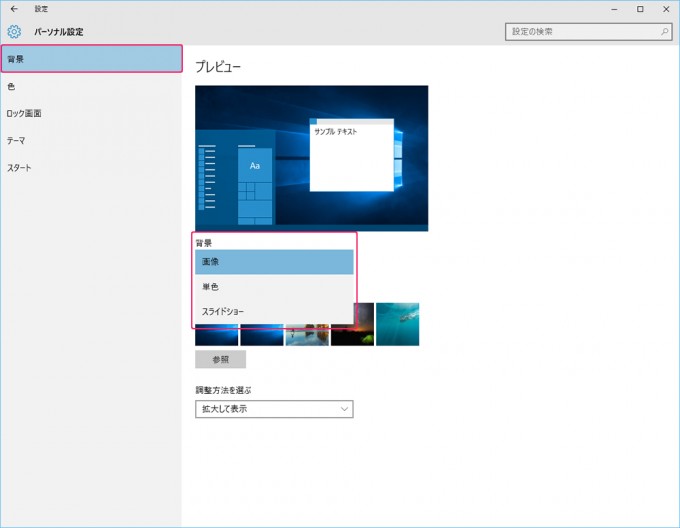Choose スライドショー from background dropdown
680x528 pixels.
(274, 311)
